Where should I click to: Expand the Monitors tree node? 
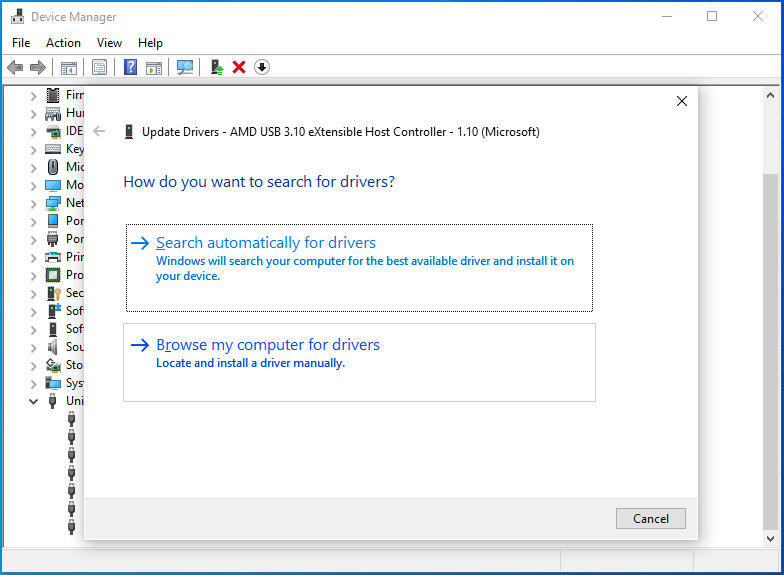point(34,186)
